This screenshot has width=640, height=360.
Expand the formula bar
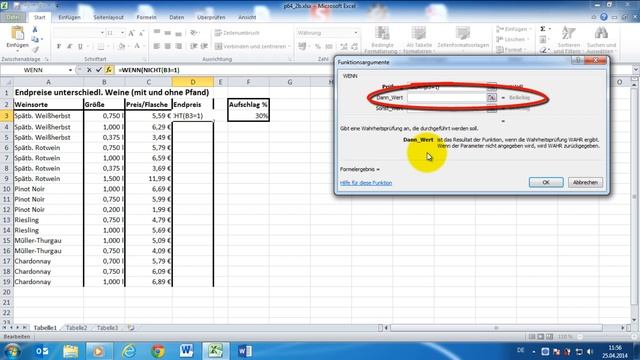click(x=635, y=70)
